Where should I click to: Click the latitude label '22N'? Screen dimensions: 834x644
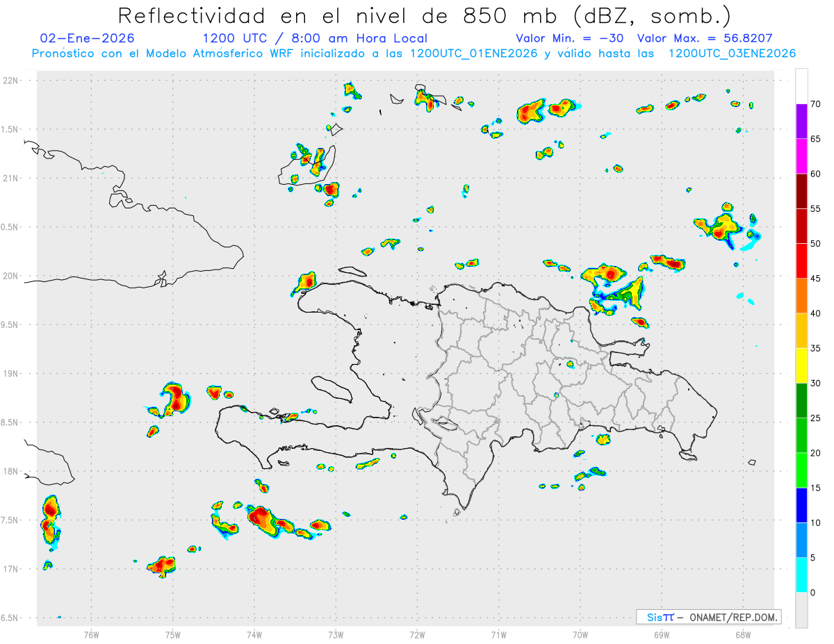[x=12, y=81]
